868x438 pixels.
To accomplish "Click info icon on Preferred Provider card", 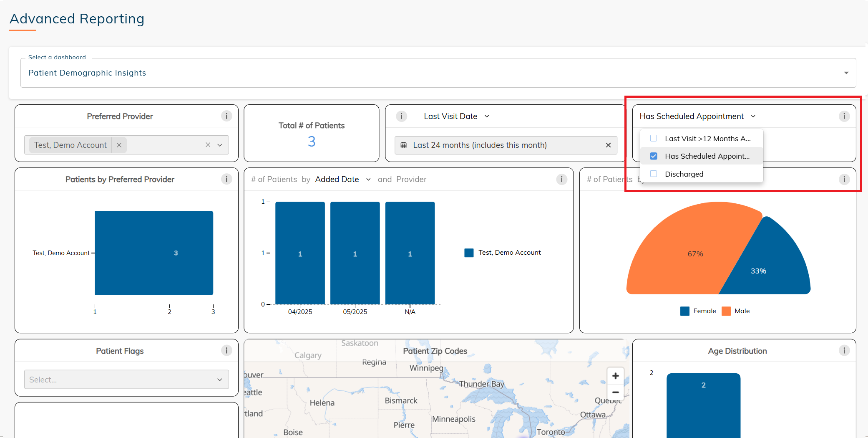I will [226, 116].
